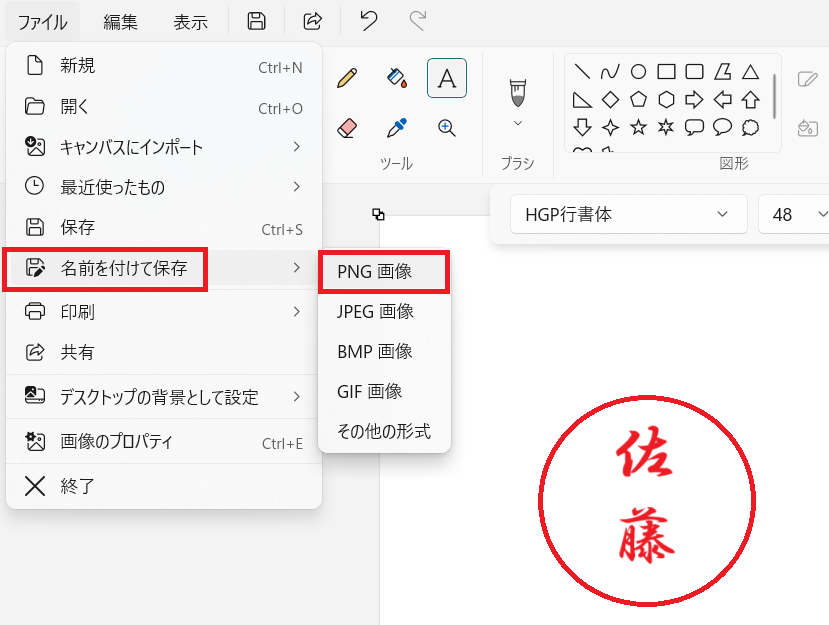
Task: Open the font size 48 dropdown
Action: pos(794,215)
